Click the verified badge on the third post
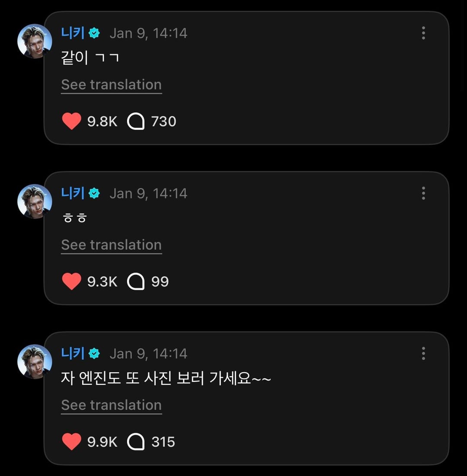The height and width of the screenshot is (476, 467). pos(94,354)
